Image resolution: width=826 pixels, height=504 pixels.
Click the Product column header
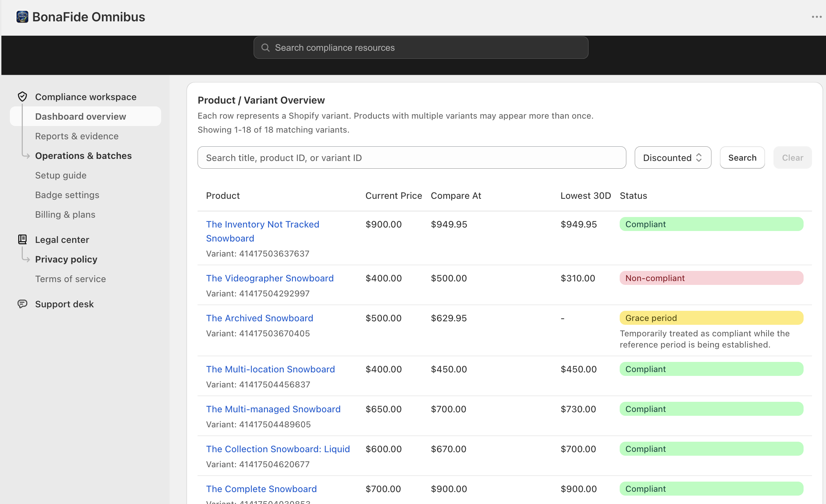[x=223, y=196]
